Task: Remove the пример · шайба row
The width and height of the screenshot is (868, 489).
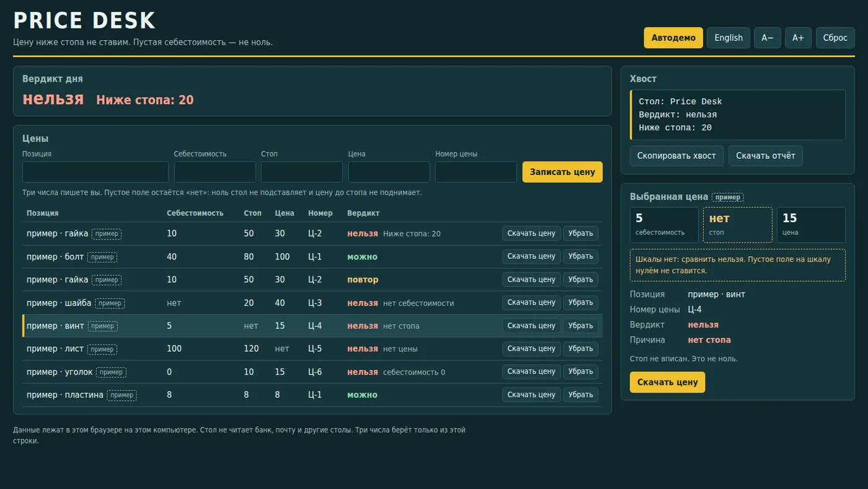Action: click(581, 303)
